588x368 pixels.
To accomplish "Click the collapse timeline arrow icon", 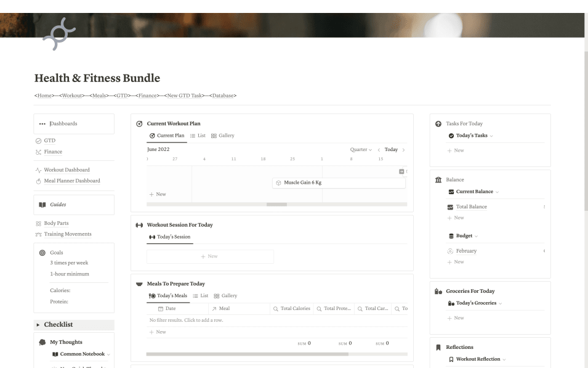I will coord(401,171).
